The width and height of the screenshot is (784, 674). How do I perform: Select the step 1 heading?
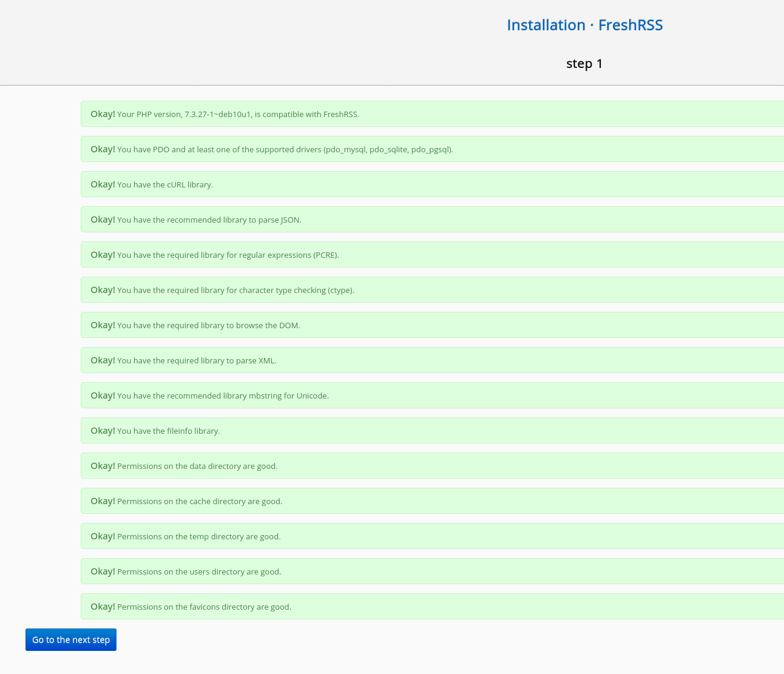pyautogui.click(x=584, y=64)
